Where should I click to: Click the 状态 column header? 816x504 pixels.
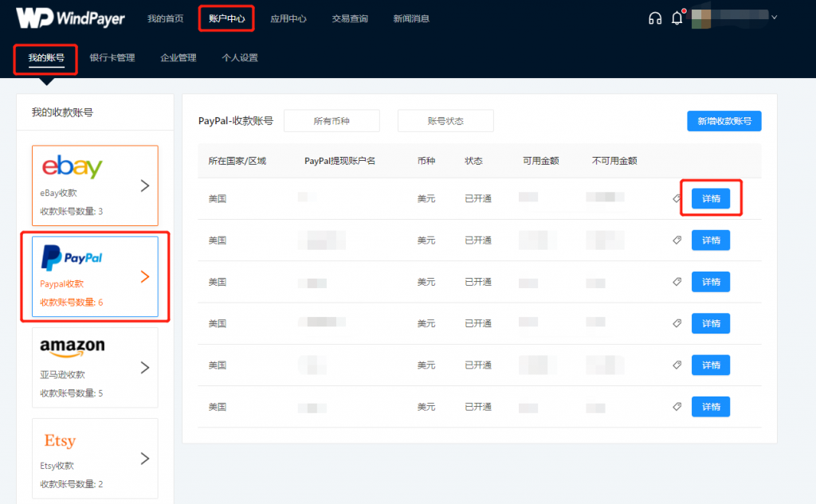(473, 161)
